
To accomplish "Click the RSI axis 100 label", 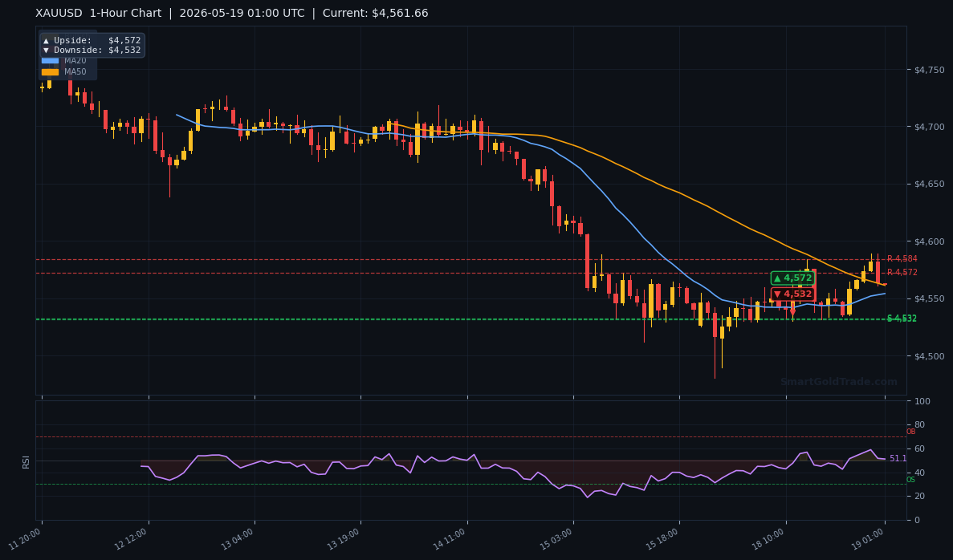I will pos(922,401).
